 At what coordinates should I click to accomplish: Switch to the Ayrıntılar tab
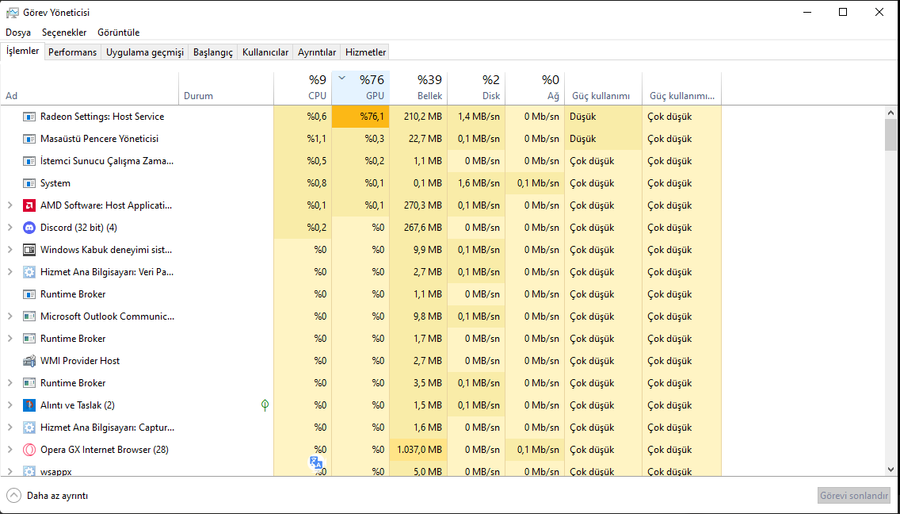pos(317,52)
